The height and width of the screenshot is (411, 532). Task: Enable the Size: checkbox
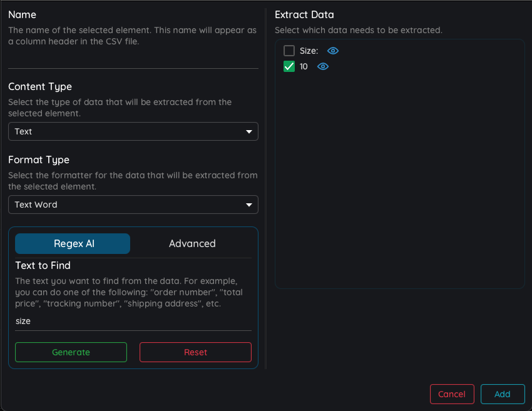[289, 51]
